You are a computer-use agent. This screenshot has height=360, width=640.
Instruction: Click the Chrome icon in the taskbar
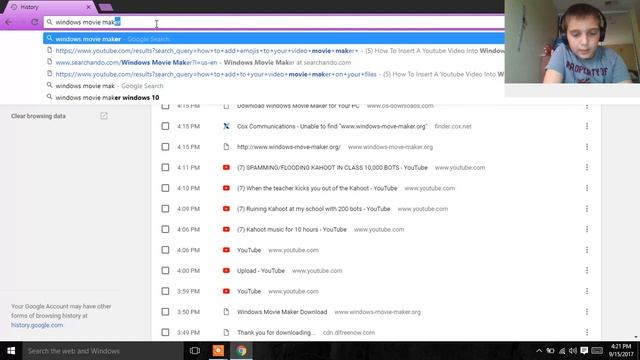pos(242,351)
